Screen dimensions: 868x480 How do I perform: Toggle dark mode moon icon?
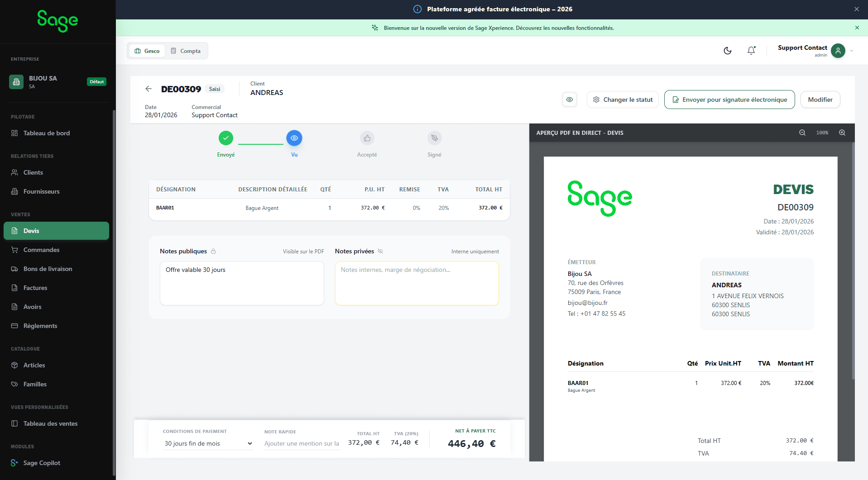point(728,51)
